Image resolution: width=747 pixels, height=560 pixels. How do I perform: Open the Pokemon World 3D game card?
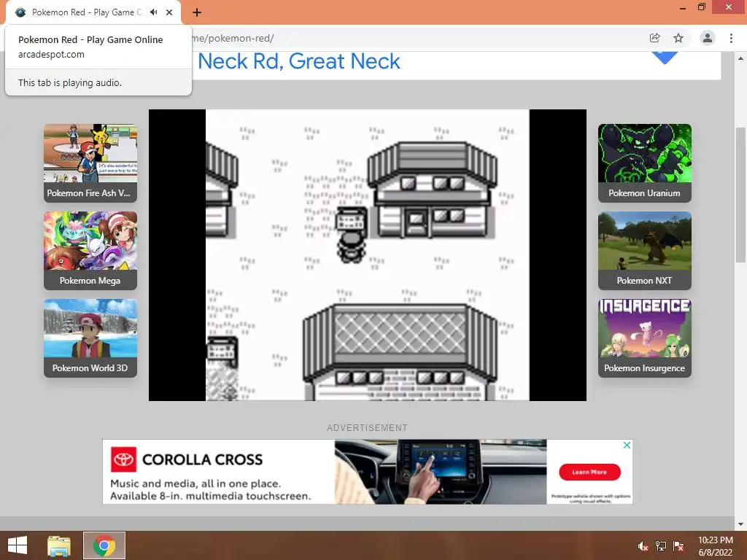90,338
